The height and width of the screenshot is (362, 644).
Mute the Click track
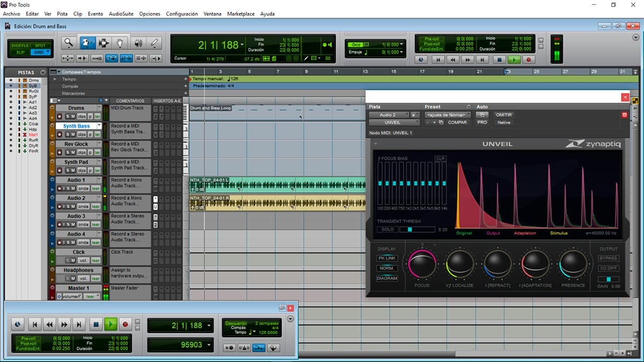(72, 261)
